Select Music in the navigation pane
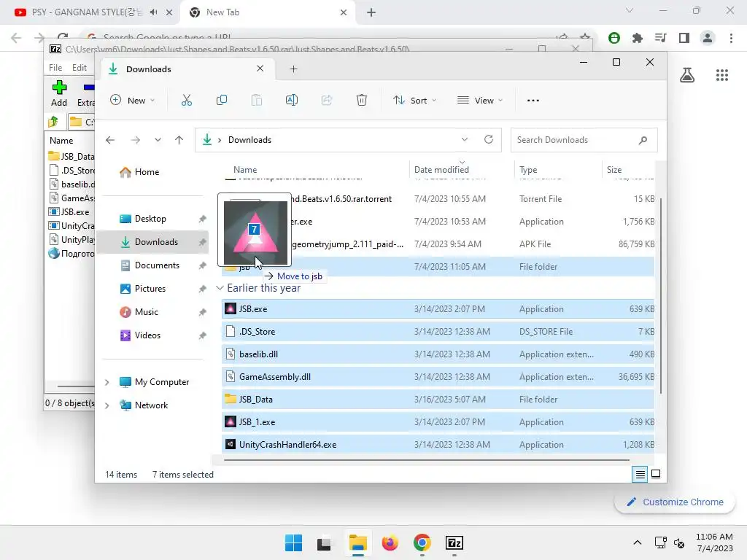This screenshot has height=560, width=747. pyautogui.click(x=146, y=312)
